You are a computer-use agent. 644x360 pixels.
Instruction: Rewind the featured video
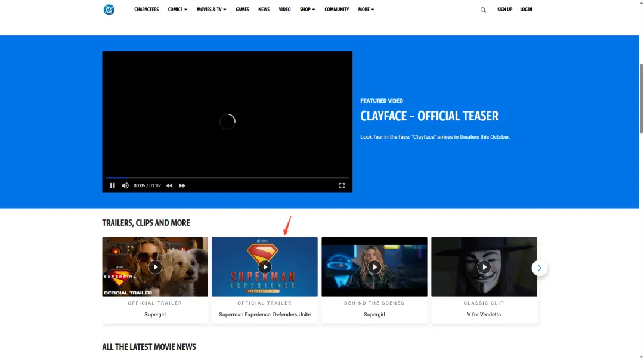(169, 185)
